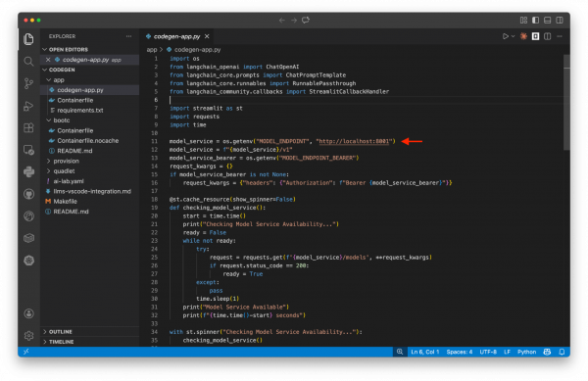The width and height of the screenshot is (588, 381).
Task: Click EXPLORER panel title
Action: coord(62,36)
